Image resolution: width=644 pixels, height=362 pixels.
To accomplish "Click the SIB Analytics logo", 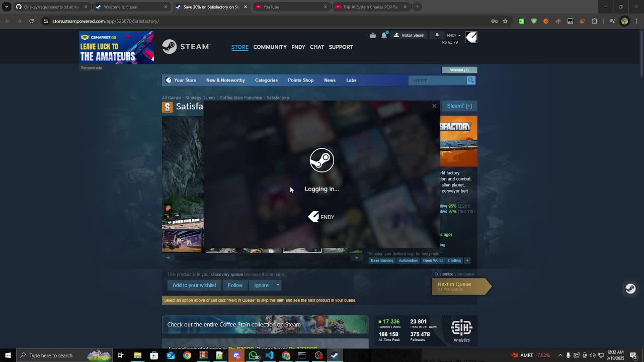I will (461, 327).
